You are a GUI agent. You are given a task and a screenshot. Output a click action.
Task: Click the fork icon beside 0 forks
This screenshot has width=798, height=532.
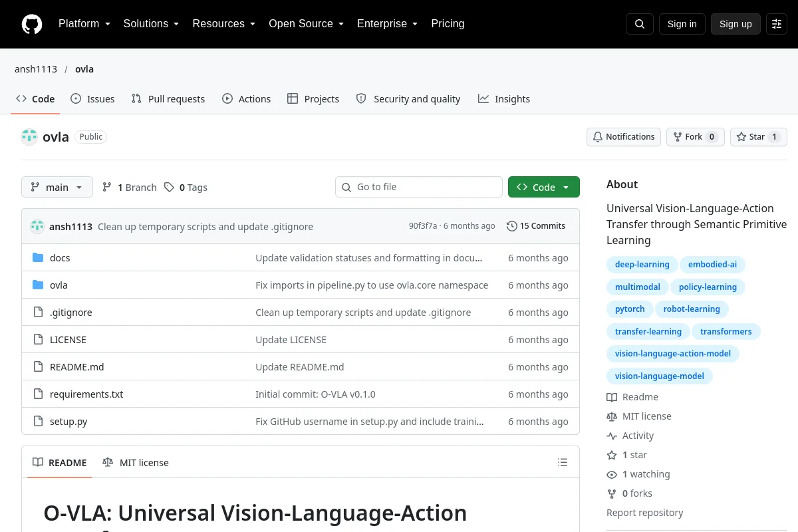click(x=612, y=493)
